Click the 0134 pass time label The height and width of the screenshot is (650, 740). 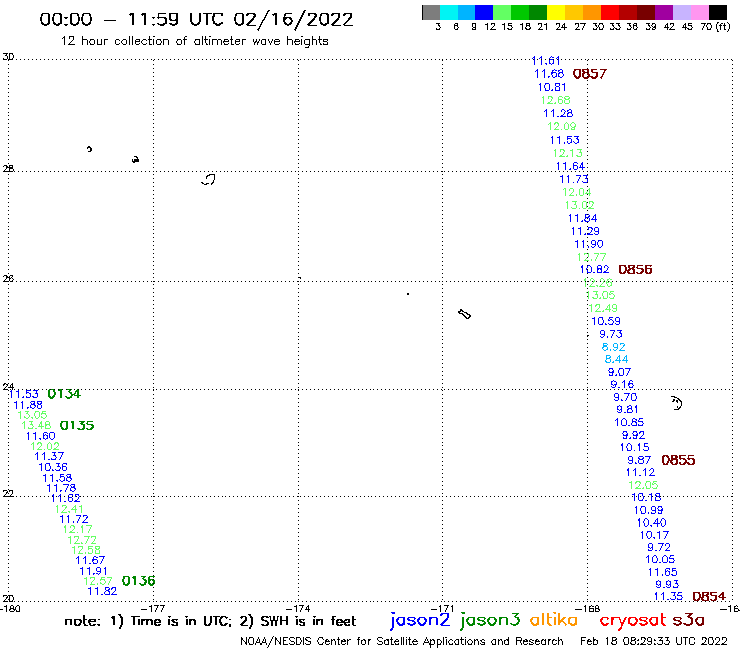(64, 394)
